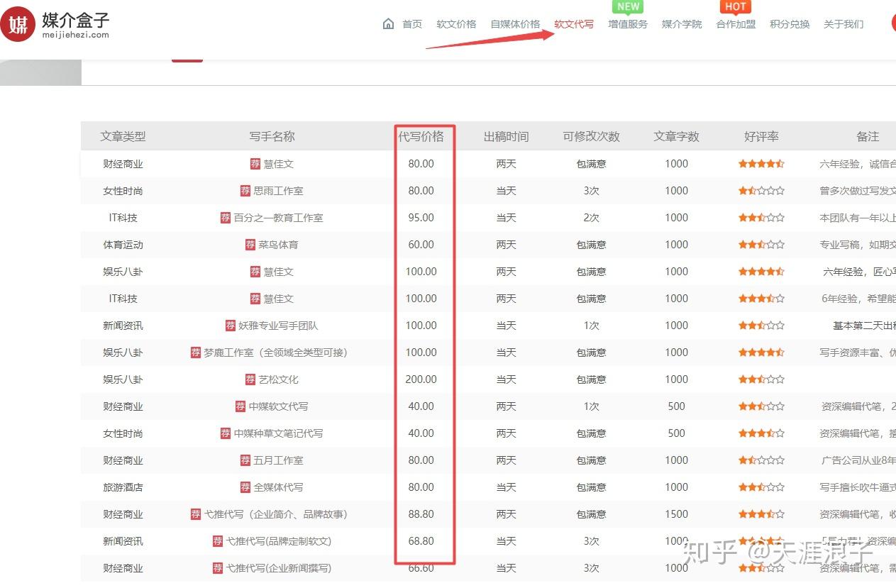Open 梦鹿工作室（全领域全类型可接）
896x588 pixels.
[x=275, y=353]
